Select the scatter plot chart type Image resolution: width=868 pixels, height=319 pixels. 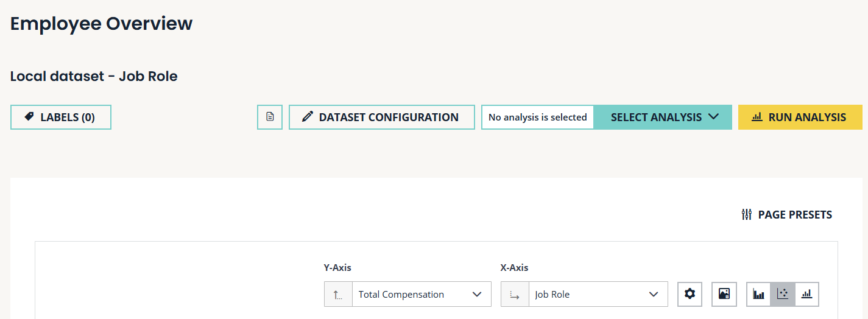click(x=783, y=294)
